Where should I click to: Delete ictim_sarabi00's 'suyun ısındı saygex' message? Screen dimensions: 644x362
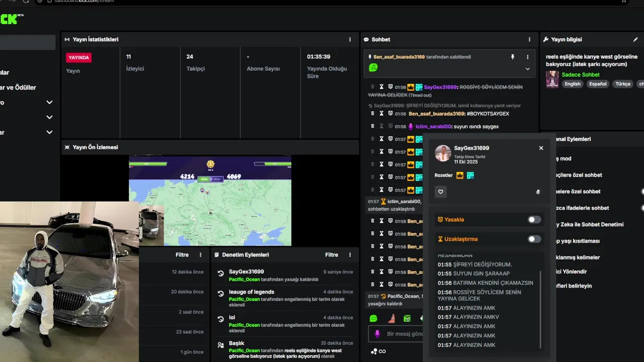(373, 126)
